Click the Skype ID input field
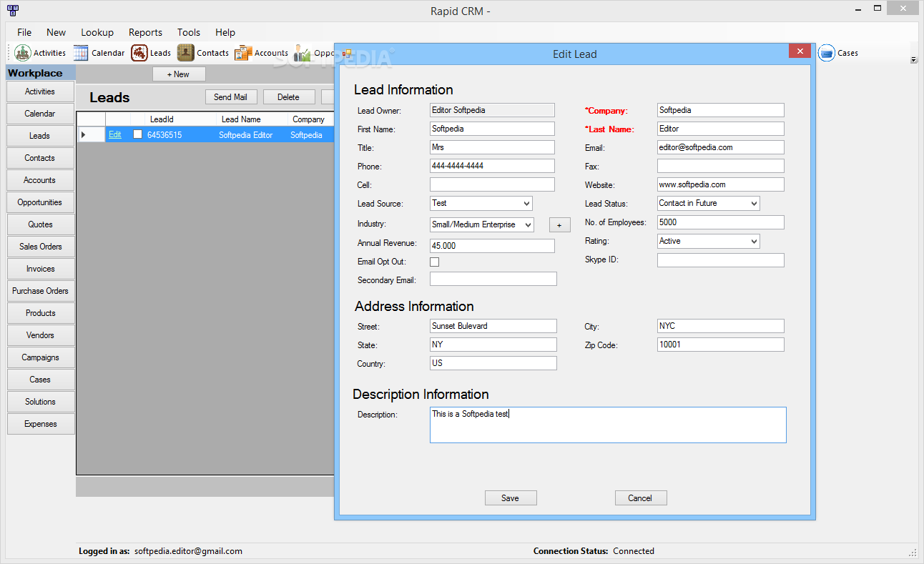The height and width of the screenshot is (564, 924). (721, 260)
